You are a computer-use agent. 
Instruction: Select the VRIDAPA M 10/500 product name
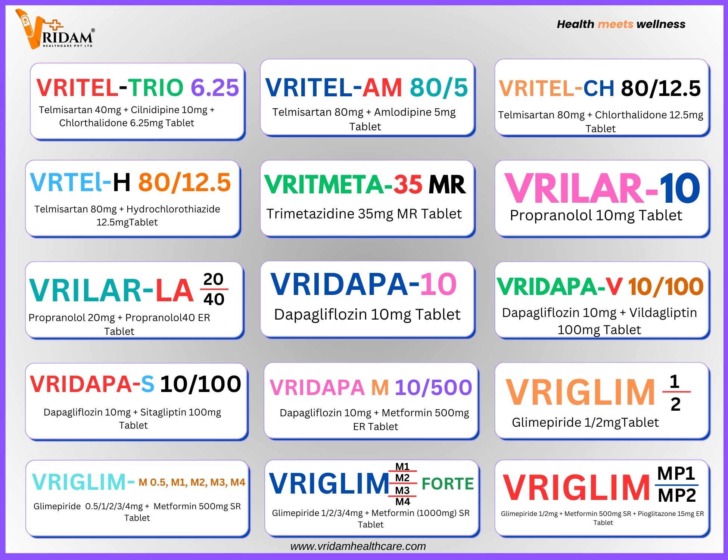(x=371, y=387)
